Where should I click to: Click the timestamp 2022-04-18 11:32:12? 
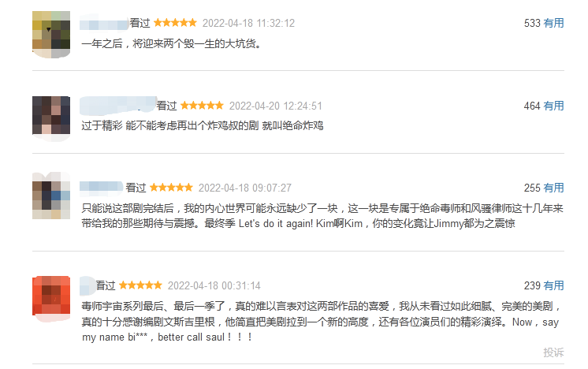pos(248,23)
